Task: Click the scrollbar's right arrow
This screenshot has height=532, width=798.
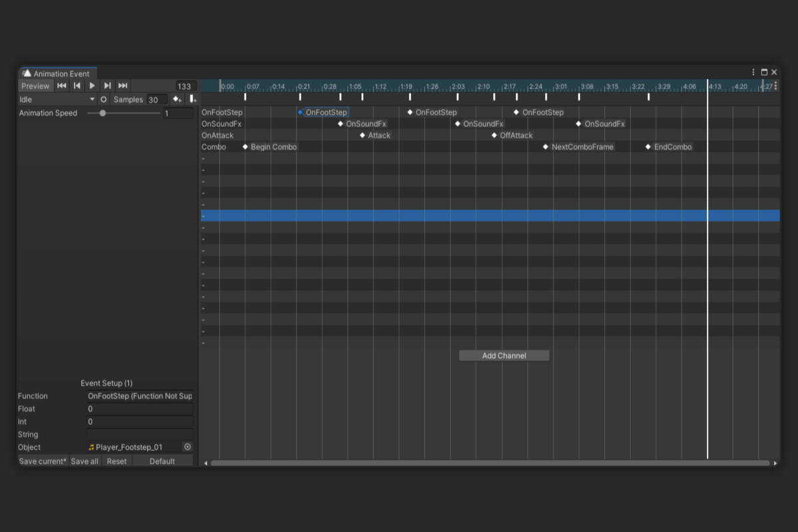Action: 775,463
